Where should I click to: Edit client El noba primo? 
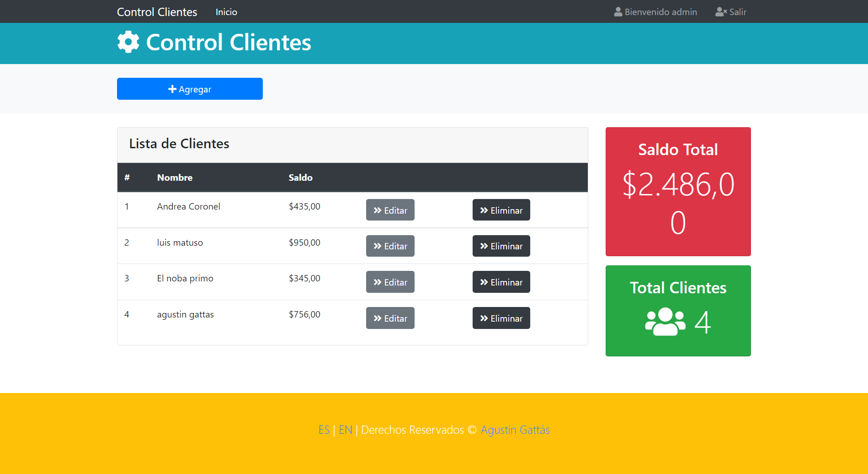pyautogui.click(x=390, y=282)
